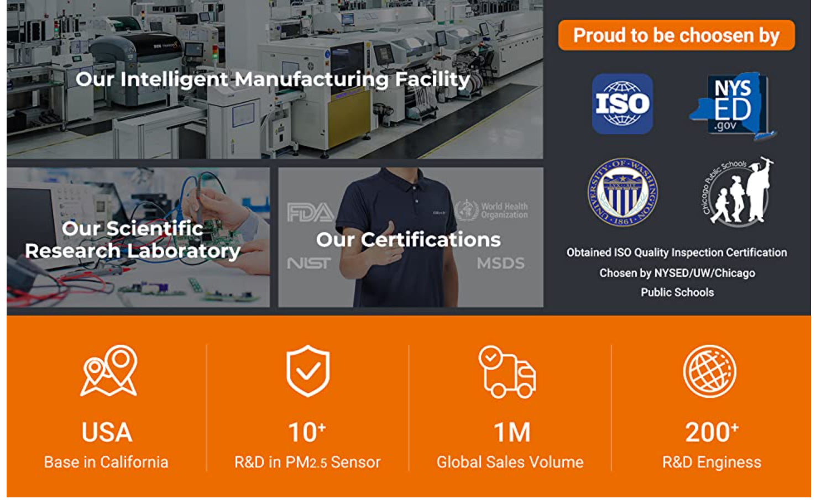Click 'Global Sales Volume' text
Image resolution: width=821 pixels, height=504 pixels.
point(510,462)
